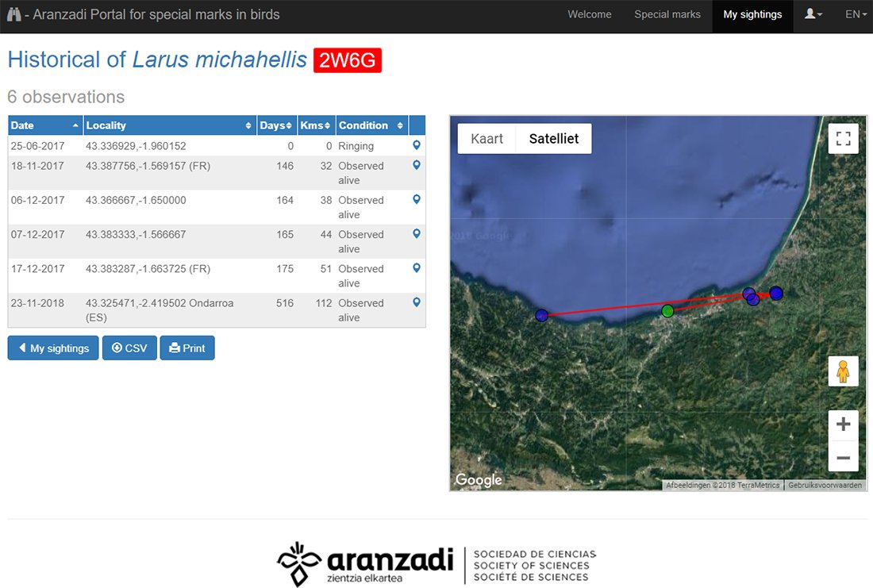Screen dimensions: 873x588
Task: Click the binoculars logo in navbar
Action: [13, 14]
